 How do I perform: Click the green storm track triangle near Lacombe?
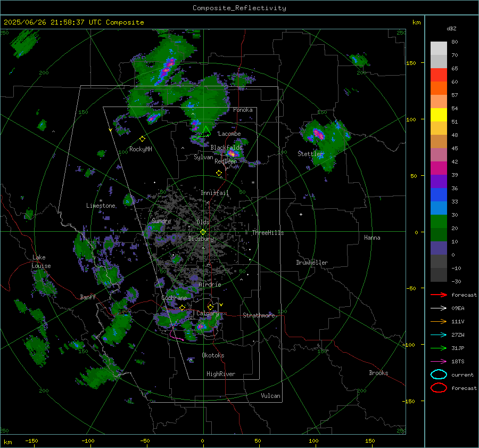[207, 131]
